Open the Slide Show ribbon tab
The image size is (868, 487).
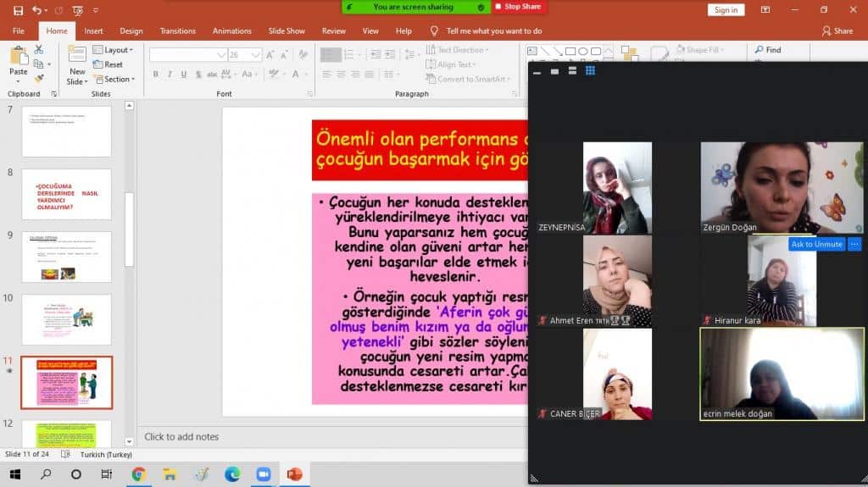click(x=287, y=31)
